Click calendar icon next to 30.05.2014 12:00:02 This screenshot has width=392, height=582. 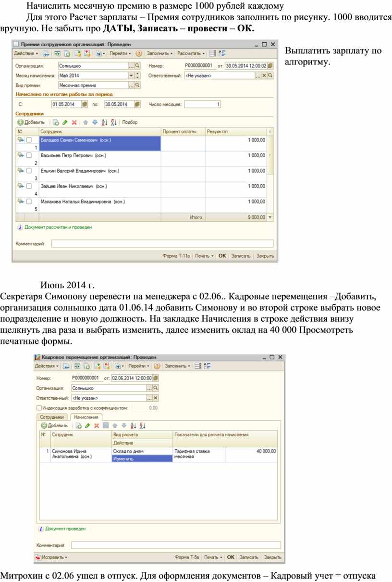click(x=270, y=66)
